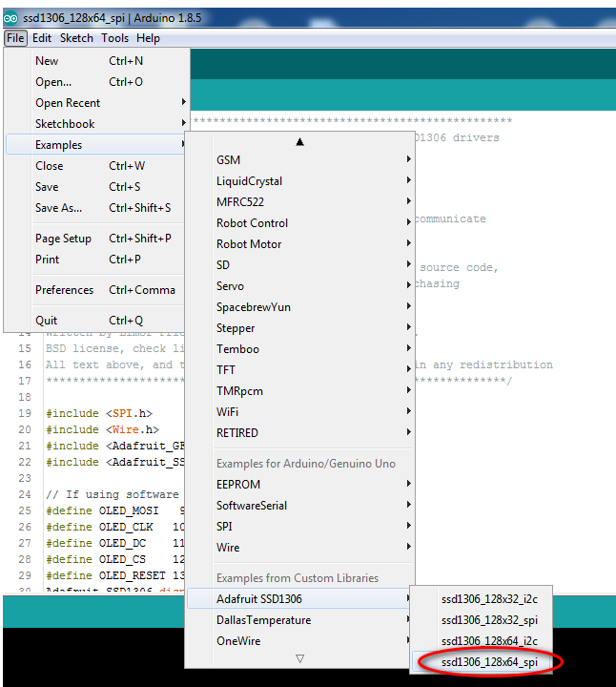616x687 pixels.
Task: Expand the SoftwareSerial examples submenu
Action: pos(300,506)
